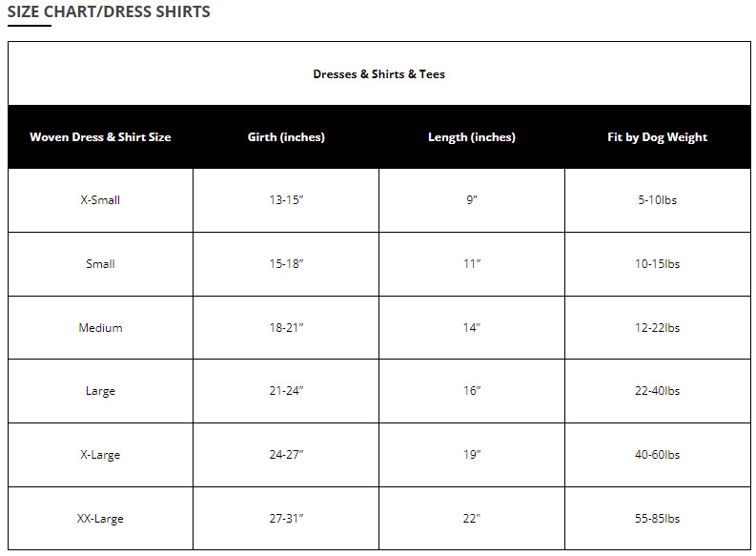
Task: Click the 5-10lbs weight cell
Action: [x=657, y=200]
